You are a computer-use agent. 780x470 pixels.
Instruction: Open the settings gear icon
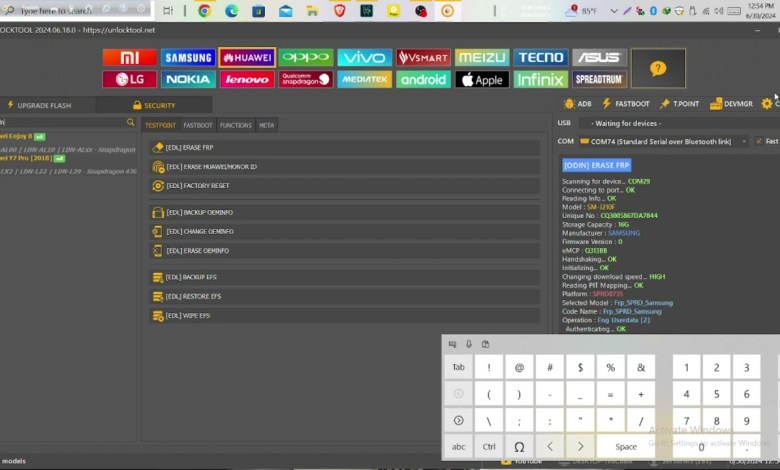pos(767,103)
